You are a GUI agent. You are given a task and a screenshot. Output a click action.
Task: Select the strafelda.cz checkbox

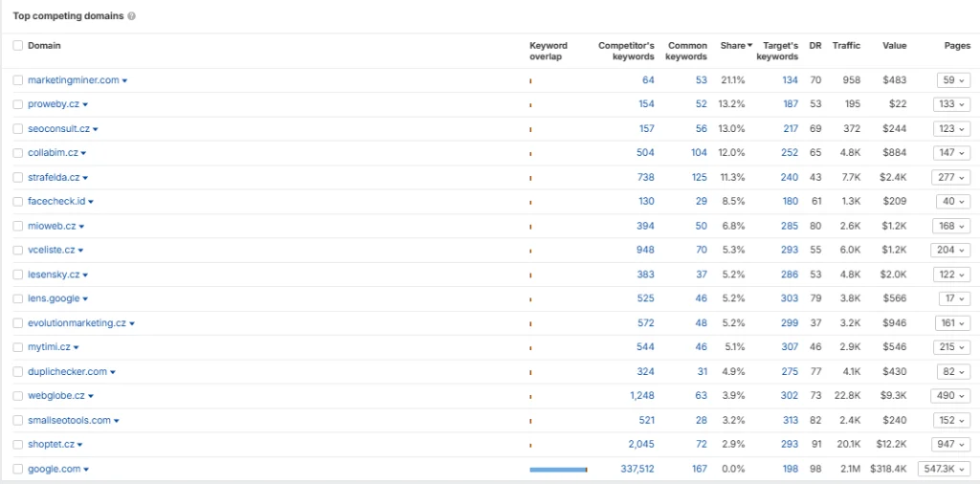(x=17, y=177)
